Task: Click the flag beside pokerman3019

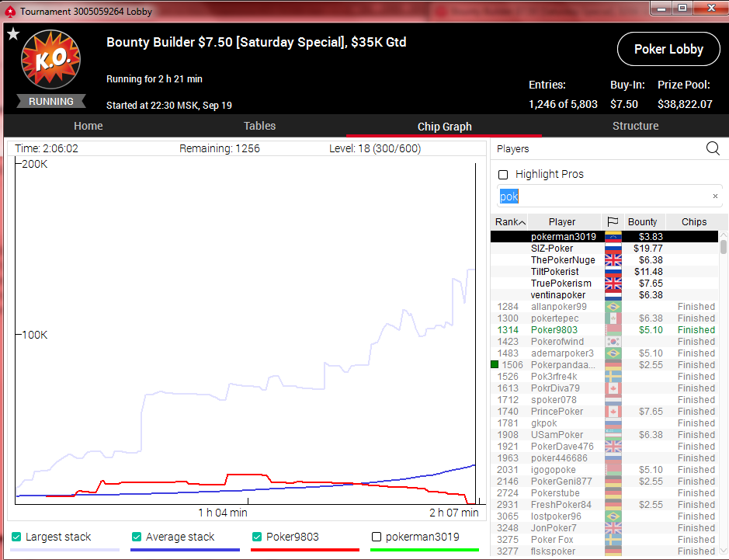Action: [613, 237]
